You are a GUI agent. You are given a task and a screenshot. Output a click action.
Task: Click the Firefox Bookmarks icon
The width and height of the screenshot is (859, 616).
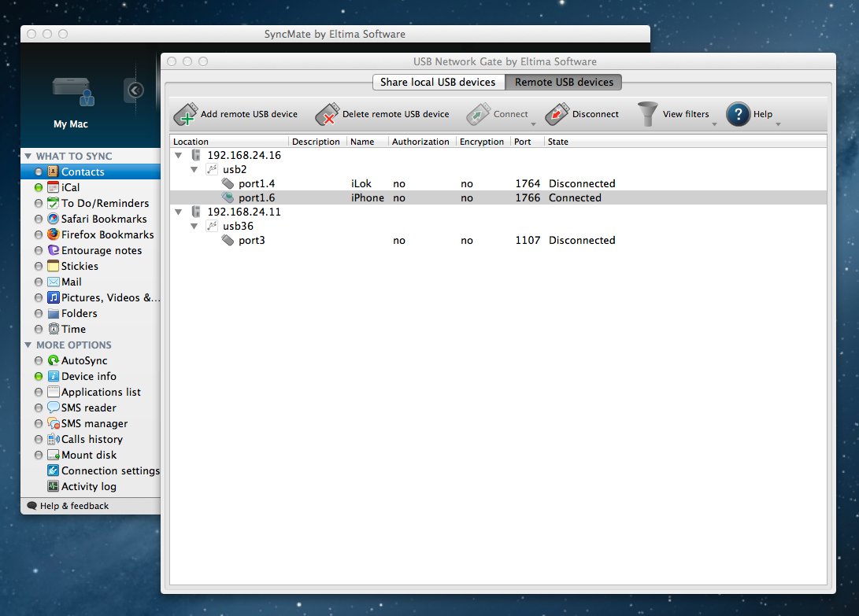53,235
